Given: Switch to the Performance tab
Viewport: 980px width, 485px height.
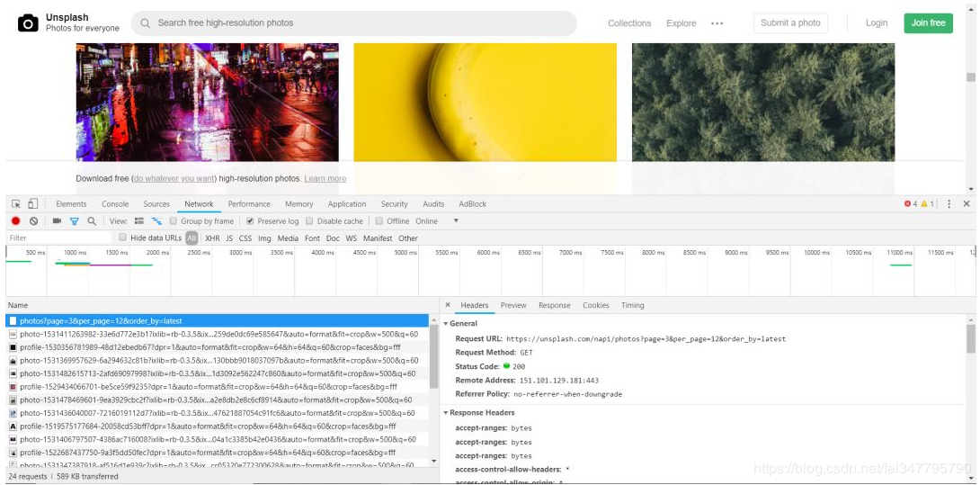Looking at the screenshot, I should tap(249, 204).
